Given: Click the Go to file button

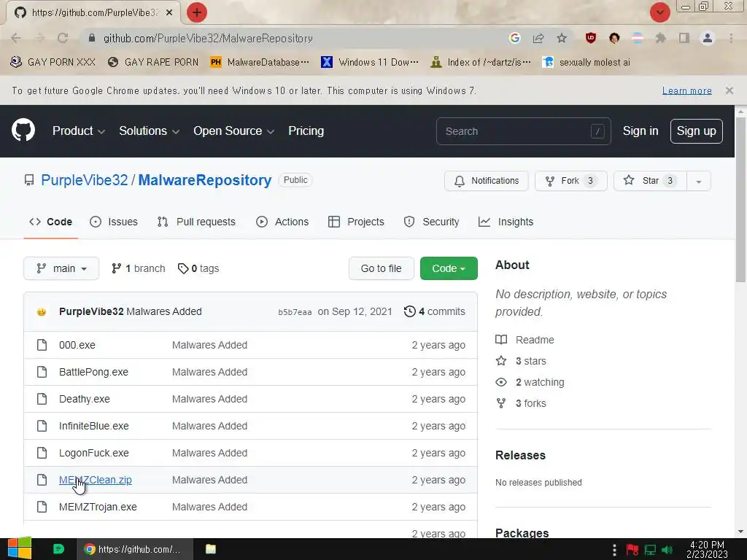Looking at the screenshot, I should 381,268.
